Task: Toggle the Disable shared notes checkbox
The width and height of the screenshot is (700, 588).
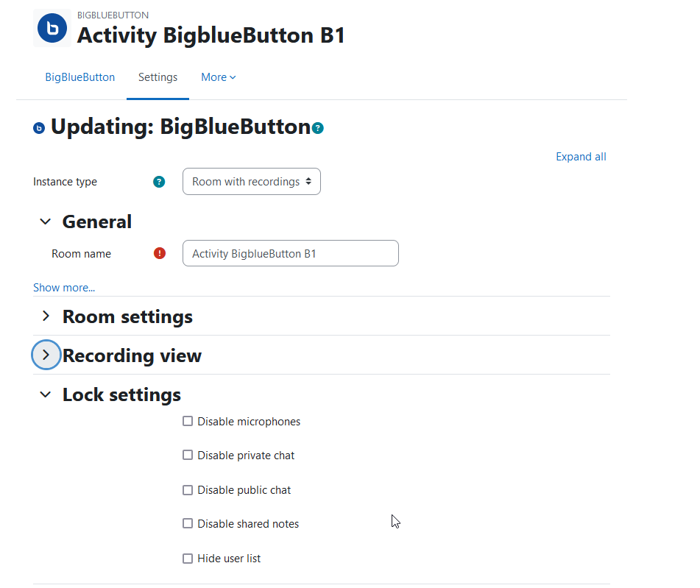Action: [x=188, y=523]
